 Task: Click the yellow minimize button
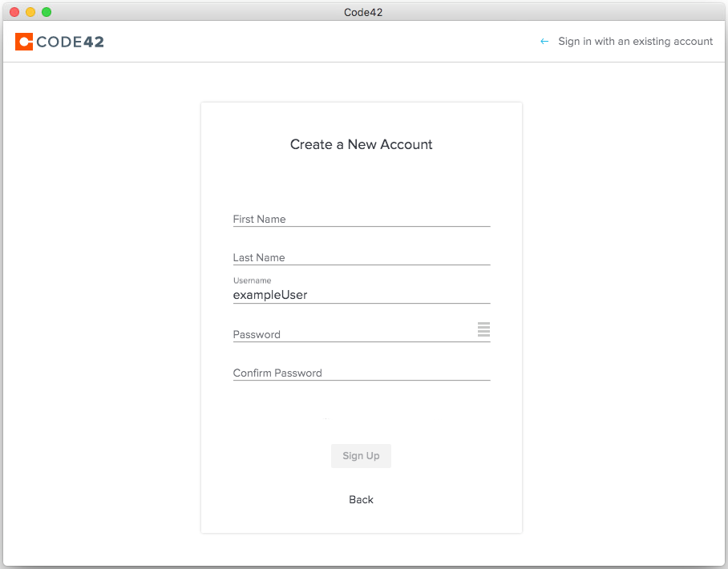tap(30, 12)
